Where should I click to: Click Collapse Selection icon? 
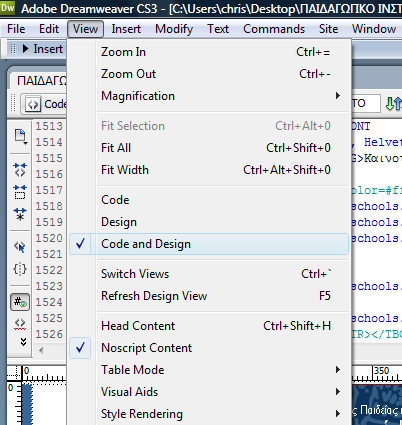20,192
